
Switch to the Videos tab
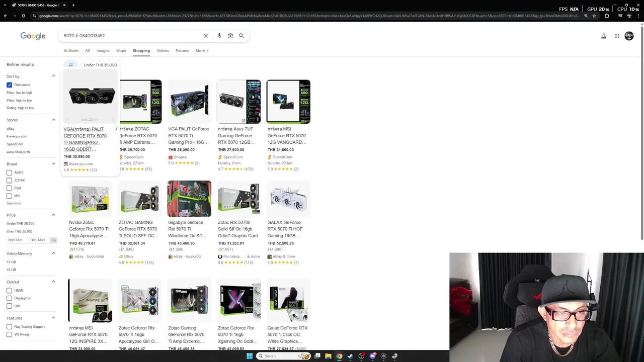tap(163, 51)
